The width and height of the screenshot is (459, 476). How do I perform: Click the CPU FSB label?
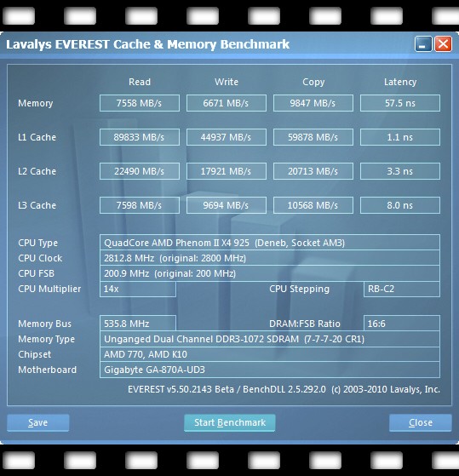[x=36, y=273]
